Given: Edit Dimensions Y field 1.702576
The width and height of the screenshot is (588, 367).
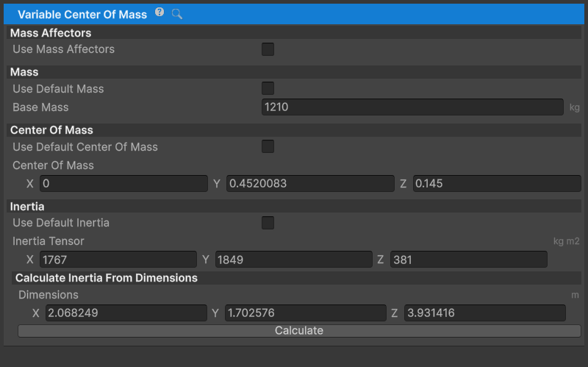Looking at the screenshot, I should [x=305, y=313].
